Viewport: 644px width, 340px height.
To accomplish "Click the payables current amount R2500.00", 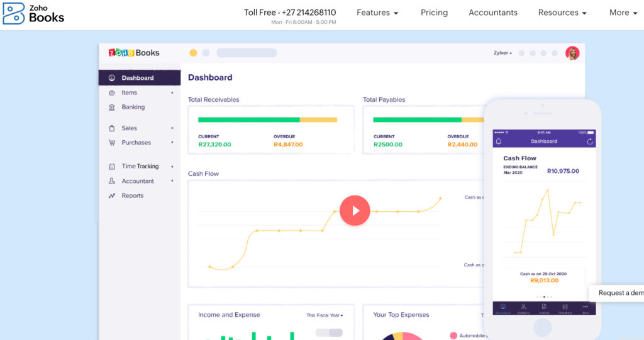I will pyautogui.click(x=387, y=145).
